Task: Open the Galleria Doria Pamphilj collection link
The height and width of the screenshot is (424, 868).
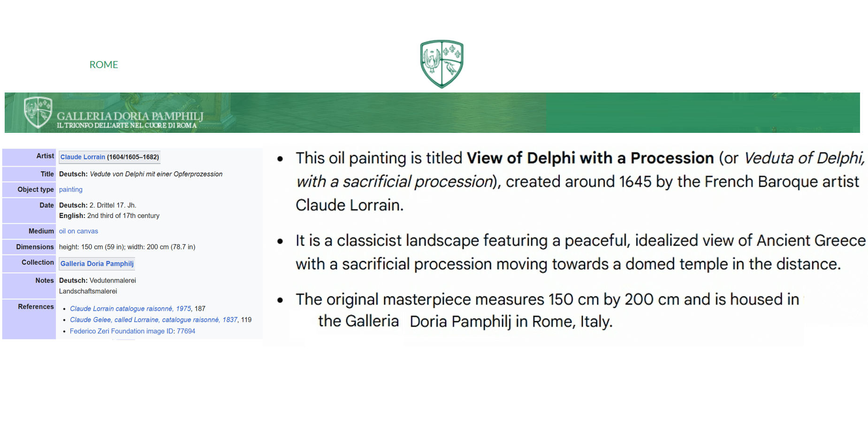Action: [x=97, y=263]
